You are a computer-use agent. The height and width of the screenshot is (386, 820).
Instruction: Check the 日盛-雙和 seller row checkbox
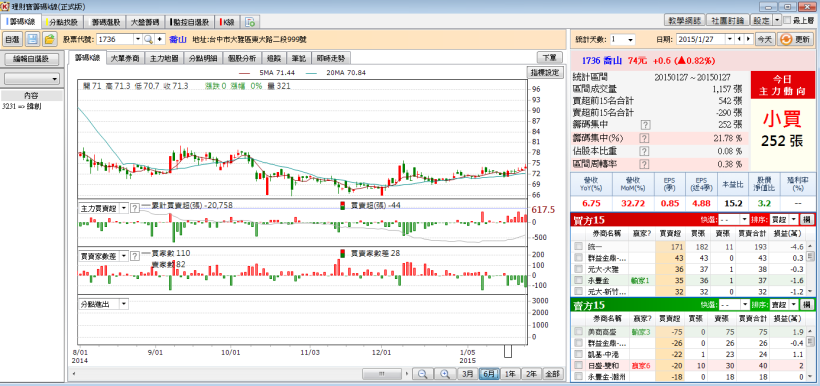[578, 365]
